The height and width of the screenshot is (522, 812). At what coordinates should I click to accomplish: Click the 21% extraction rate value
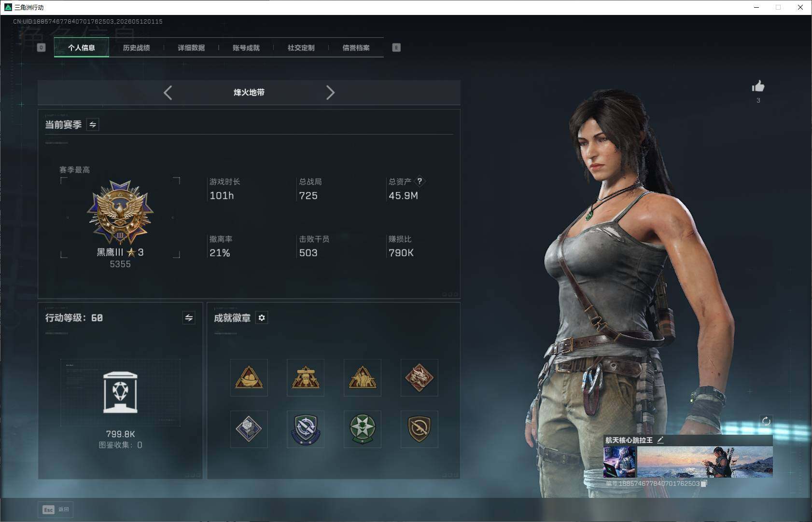[x=220, y=253]
